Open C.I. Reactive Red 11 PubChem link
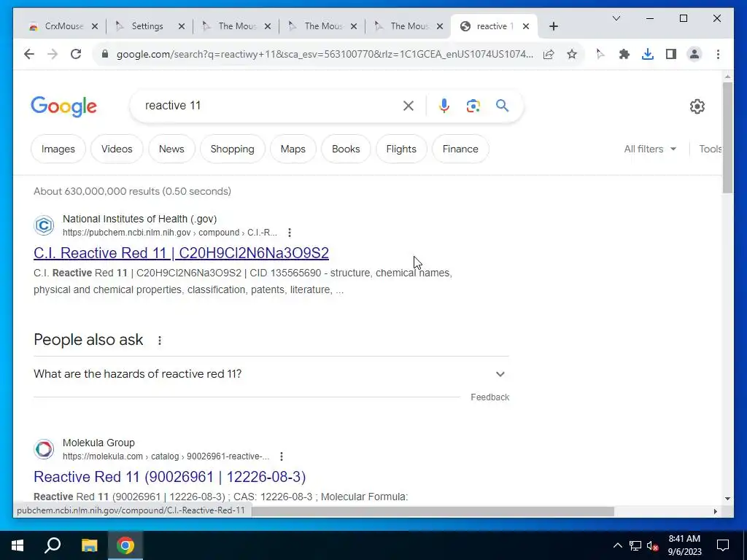The height and width of the screenshot is (560, 747). click(181, 253)
